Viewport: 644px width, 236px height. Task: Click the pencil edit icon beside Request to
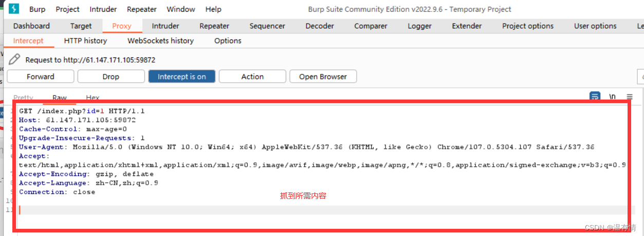(14, 60)
